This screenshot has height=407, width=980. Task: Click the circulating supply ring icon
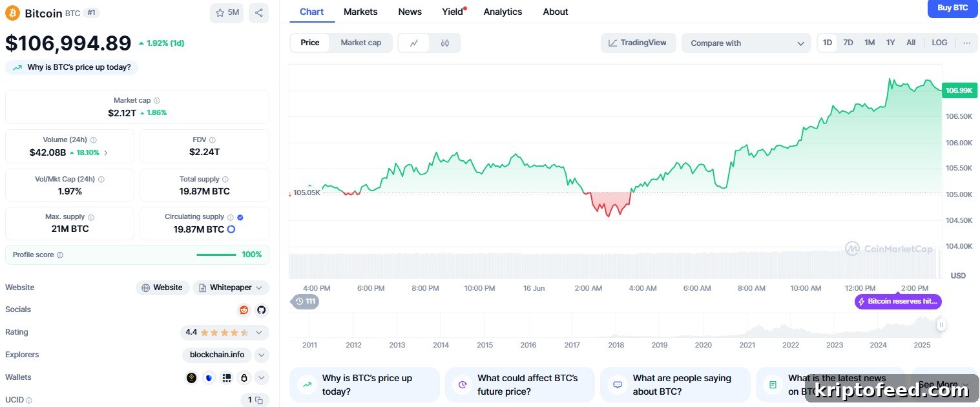click(x=231, y=229)
